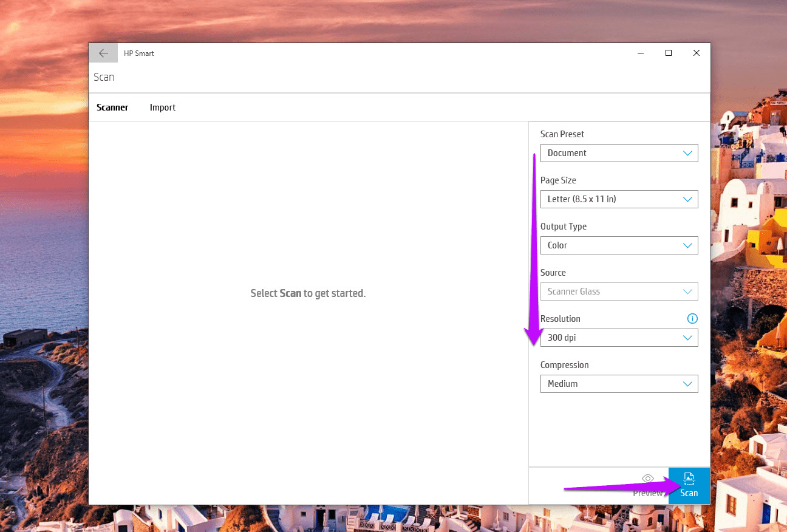Image resolution: width=787 pixels, height=532 pixels.
Task: Open the Scan Preset dropdown showing Document
Action: click(618, 153)
